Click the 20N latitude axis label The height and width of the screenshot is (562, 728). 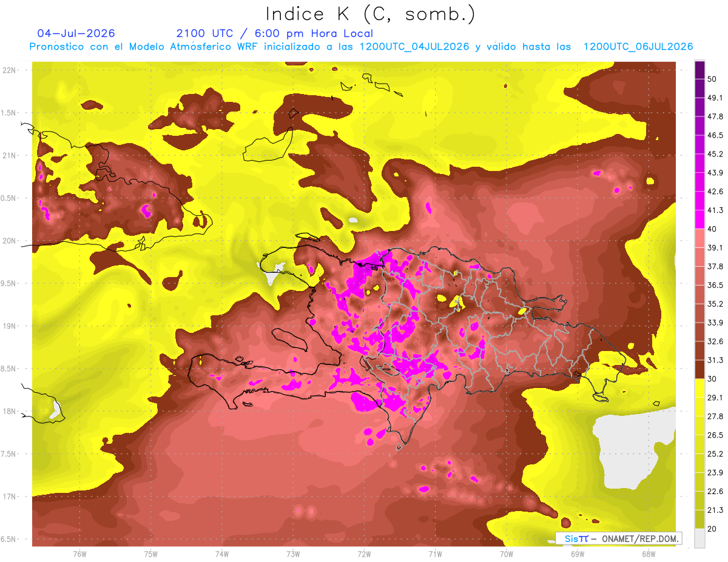tap(10, 241)
